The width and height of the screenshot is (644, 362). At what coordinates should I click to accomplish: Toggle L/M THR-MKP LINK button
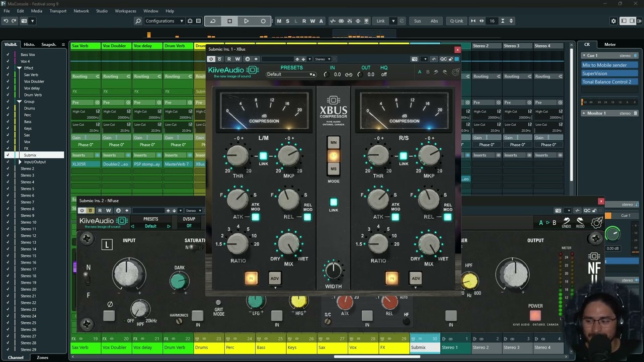[x=263, y=156]
